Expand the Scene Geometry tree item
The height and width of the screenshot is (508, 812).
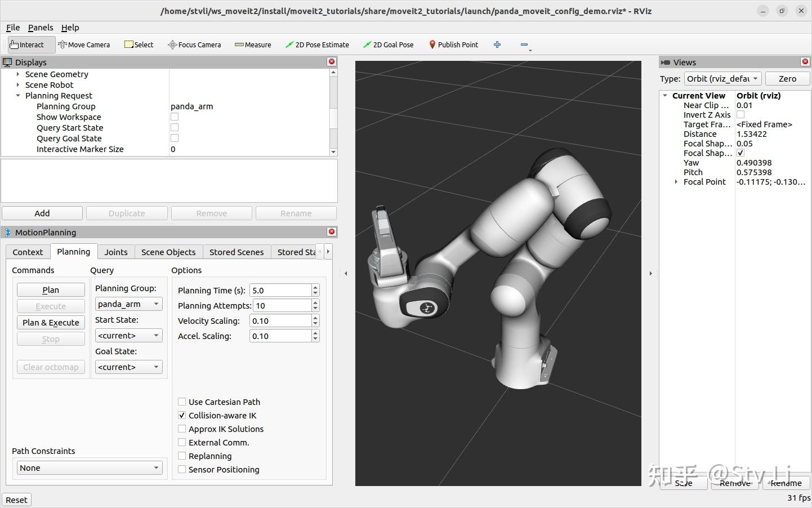pyautogui.click(x=17, y=74)
